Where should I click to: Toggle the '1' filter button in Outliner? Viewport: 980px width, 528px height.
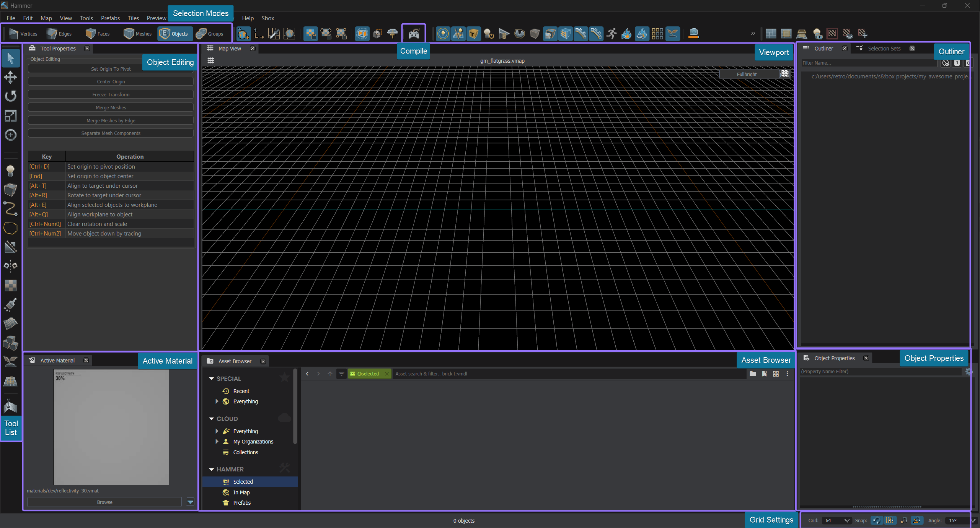[x=957, y=63]
